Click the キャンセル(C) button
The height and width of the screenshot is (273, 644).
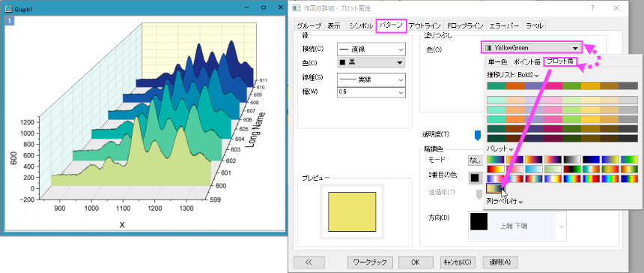coord(458,262)
